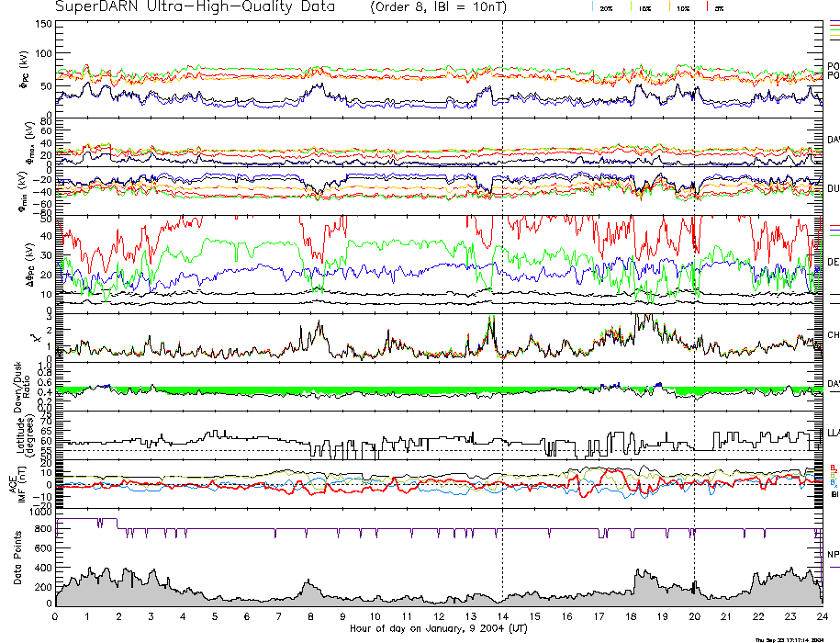This screenshot has width=840, height=643.
Task: Click hour tick label 21 on time axis
Action: click(726, 616)
